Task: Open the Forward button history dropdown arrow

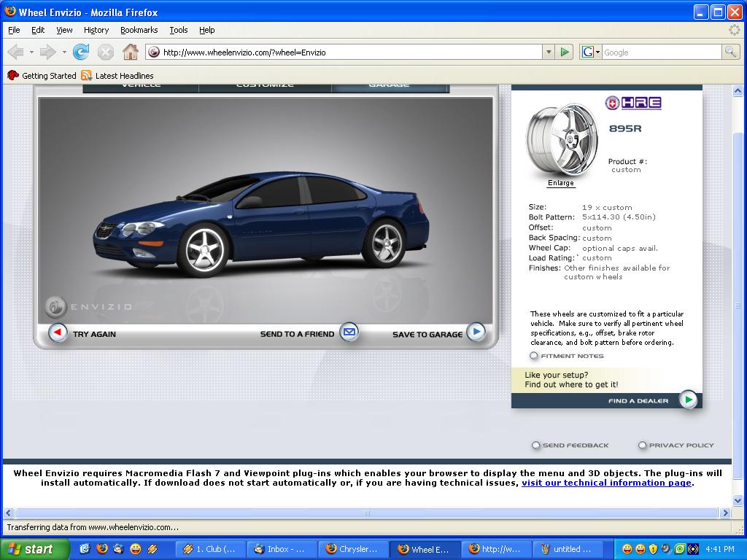Action: (x=64, y=52)
